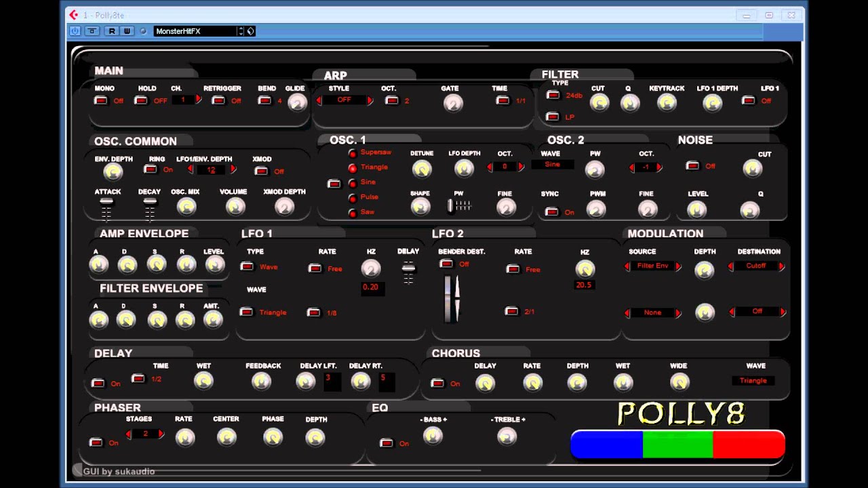This screenshot has height=488, width=868.
Task: Click the ARP STYLE left arrow
Action: click(319, 100)
